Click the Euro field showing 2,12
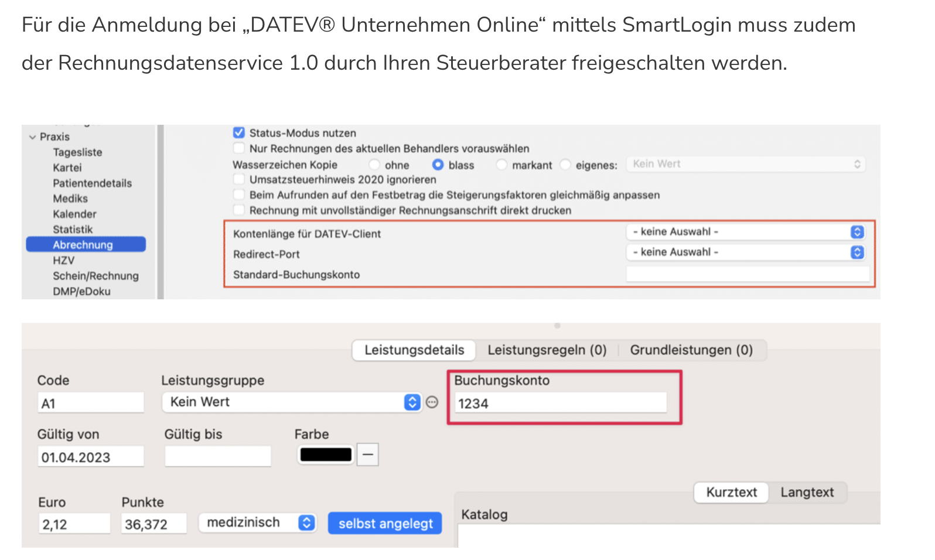935x560 pixels. point(74,524)
